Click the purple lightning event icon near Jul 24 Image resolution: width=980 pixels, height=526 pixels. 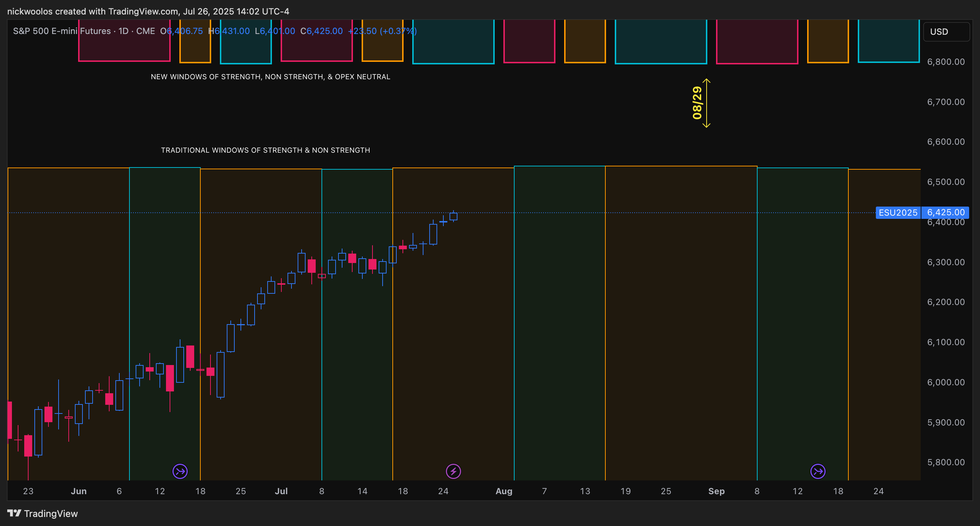click(453, 471)
